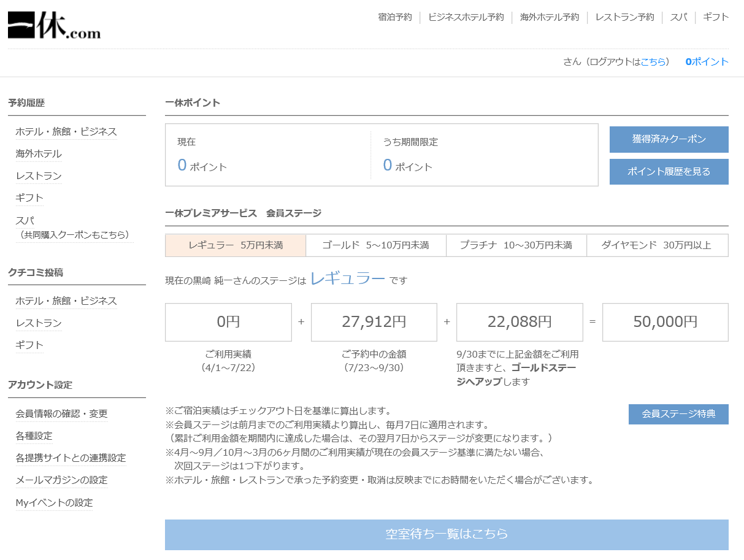The image size is (744, 560).
Task: Open ギフト under クチコミ投稿
Action: click(29, 345)
